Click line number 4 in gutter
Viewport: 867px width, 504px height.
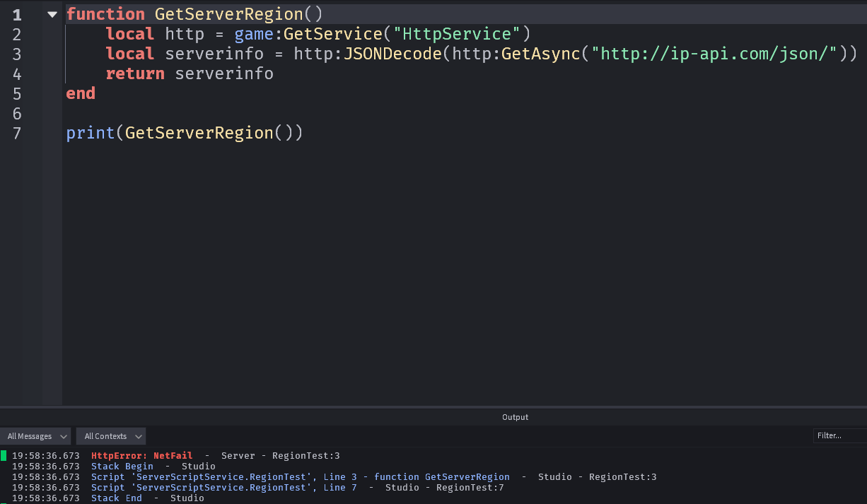(x=16, y=74)
